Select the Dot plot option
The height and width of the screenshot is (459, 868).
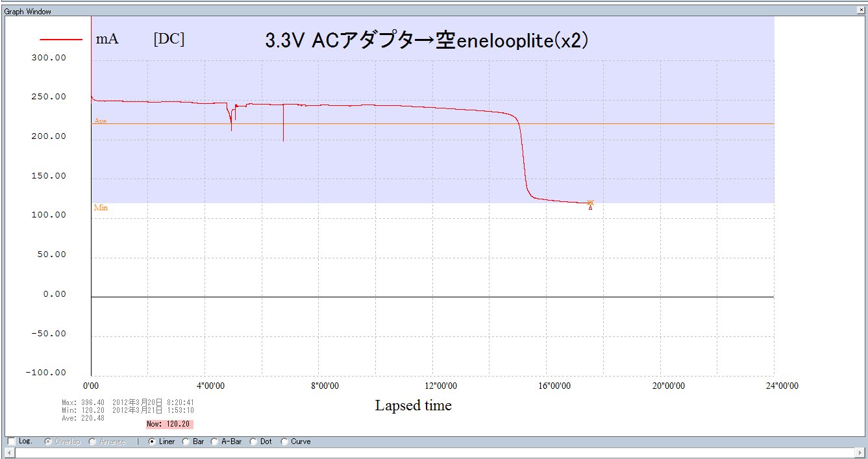click(253, 441)
